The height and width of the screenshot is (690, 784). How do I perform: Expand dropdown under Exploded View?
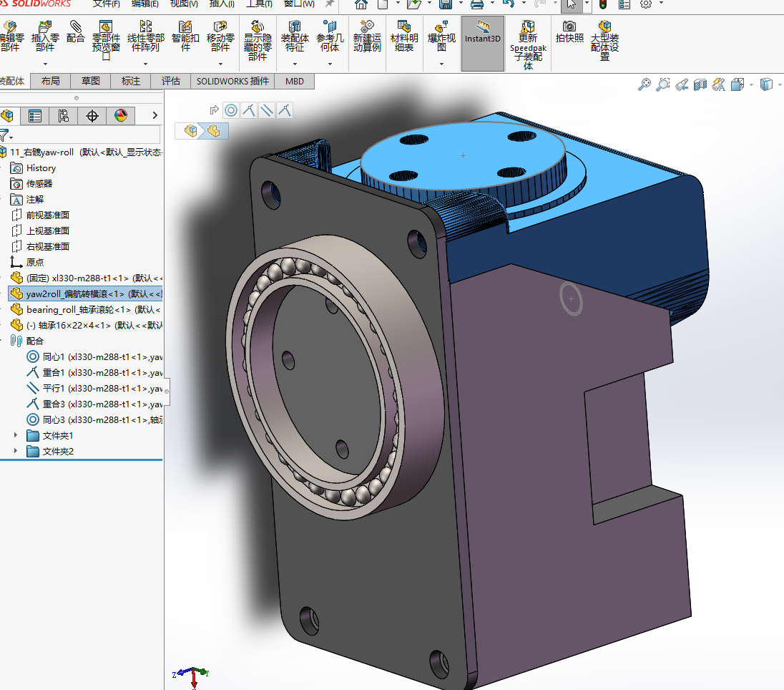[441, 64]
